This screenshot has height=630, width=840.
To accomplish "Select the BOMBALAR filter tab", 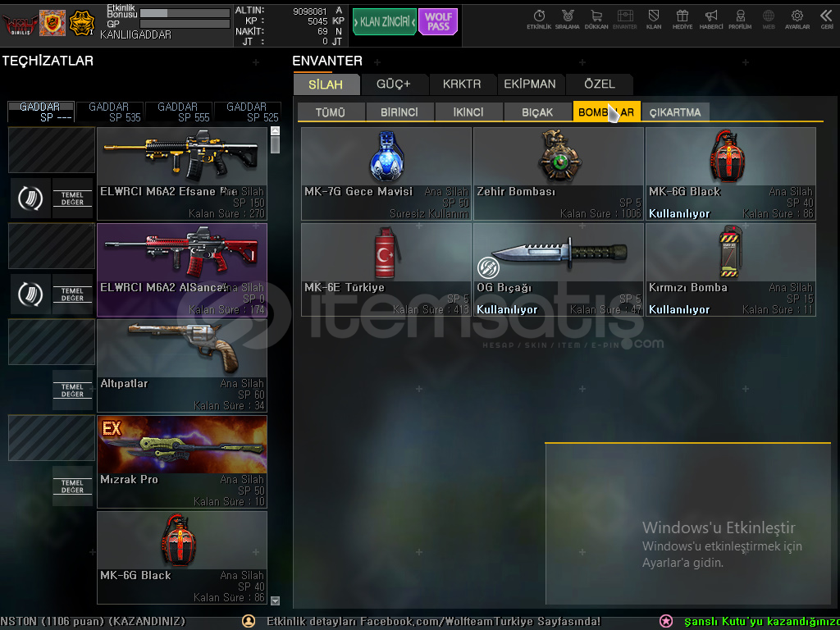I will (606, 112).
